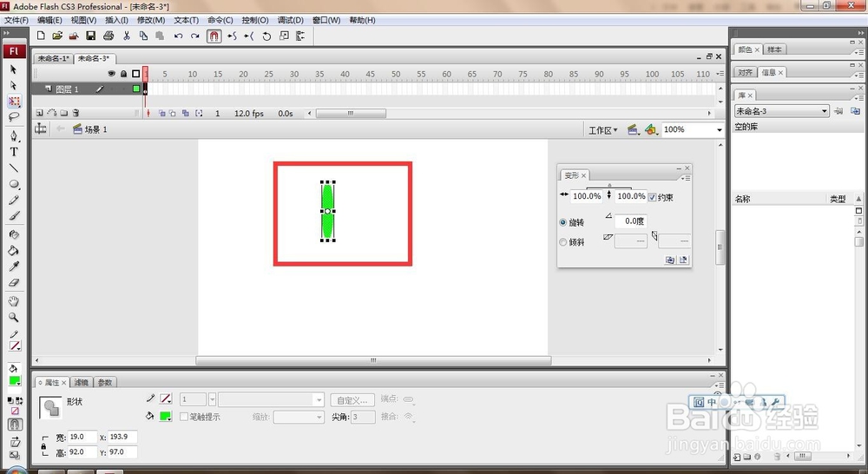Select the Eraser tool
868x474 pixels.
click(x=14, y=282)
